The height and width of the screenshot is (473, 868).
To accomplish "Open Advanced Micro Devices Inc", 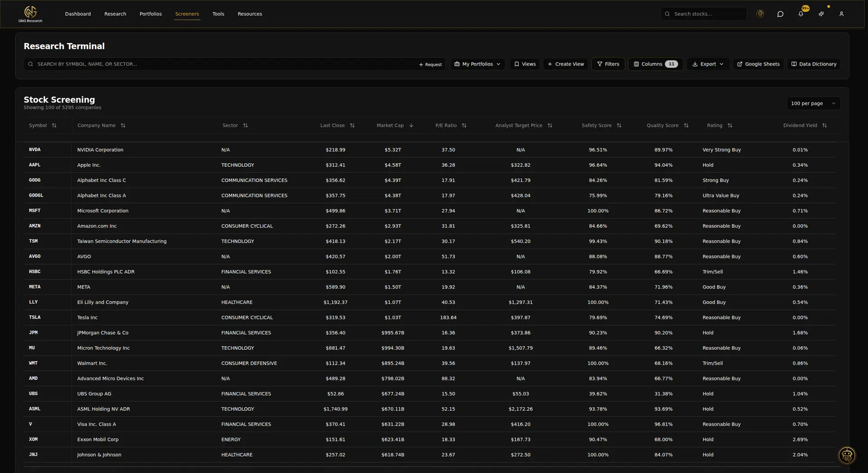I will pos(110,379).
